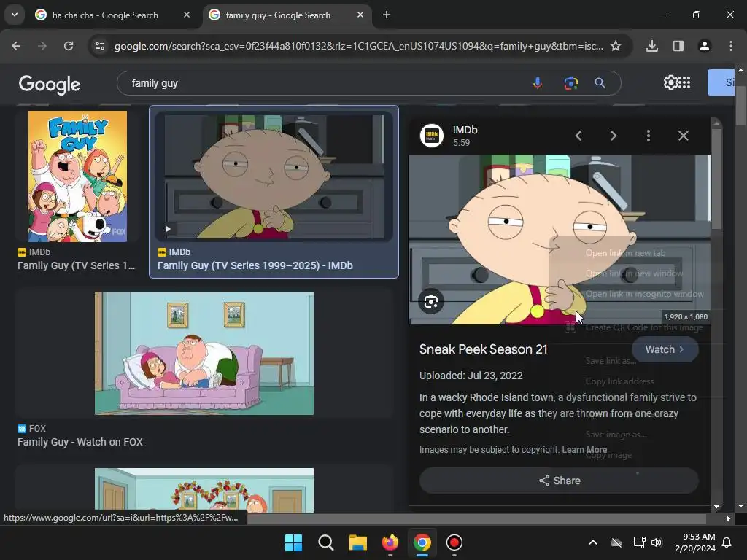This screenshot has height=560, width=747.
Task: Open File Explorer from taskbar
Action: pos(357,542)
